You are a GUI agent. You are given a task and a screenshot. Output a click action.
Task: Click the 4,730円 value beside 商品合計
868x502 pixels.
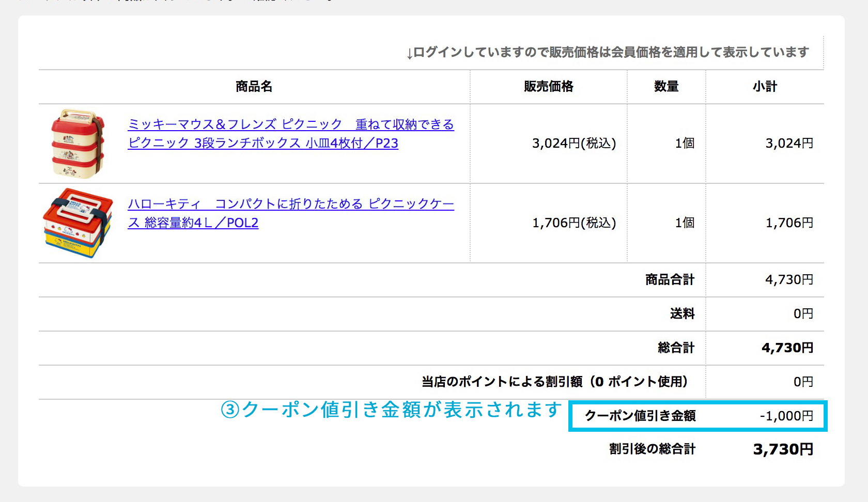[789, 279]
